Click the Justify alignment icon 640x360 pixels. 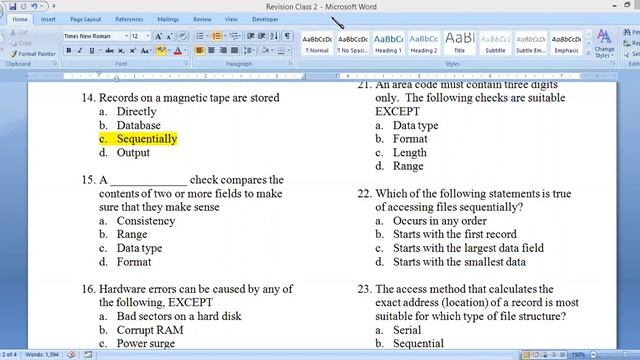coord(234,51)
